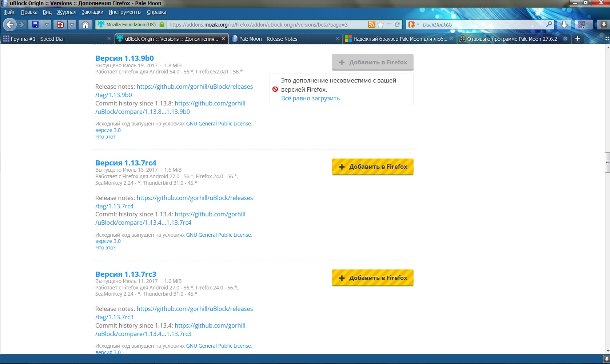This screenshot has width=610, height=364.
Task: Close the Pale Moon Release Notes tab
Action: tap(337, 39)
